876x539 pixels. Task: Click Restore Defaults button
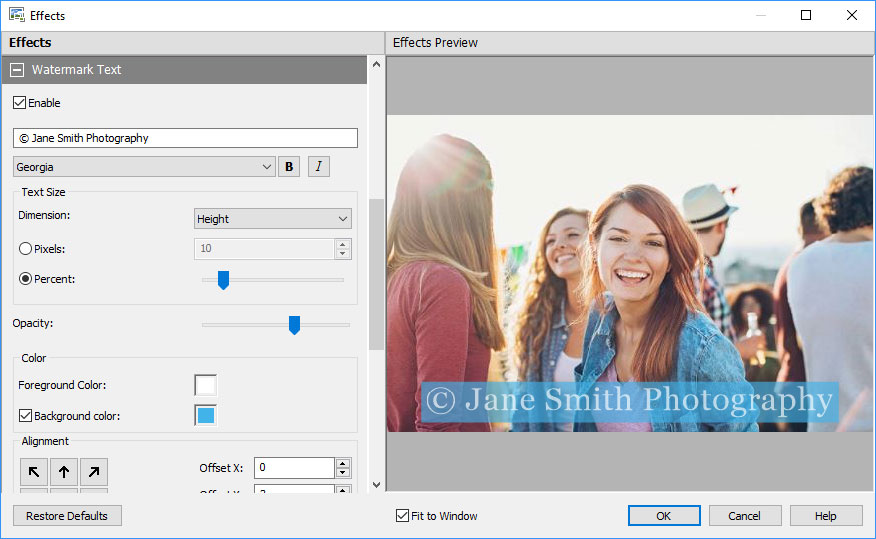click(67, 516)
